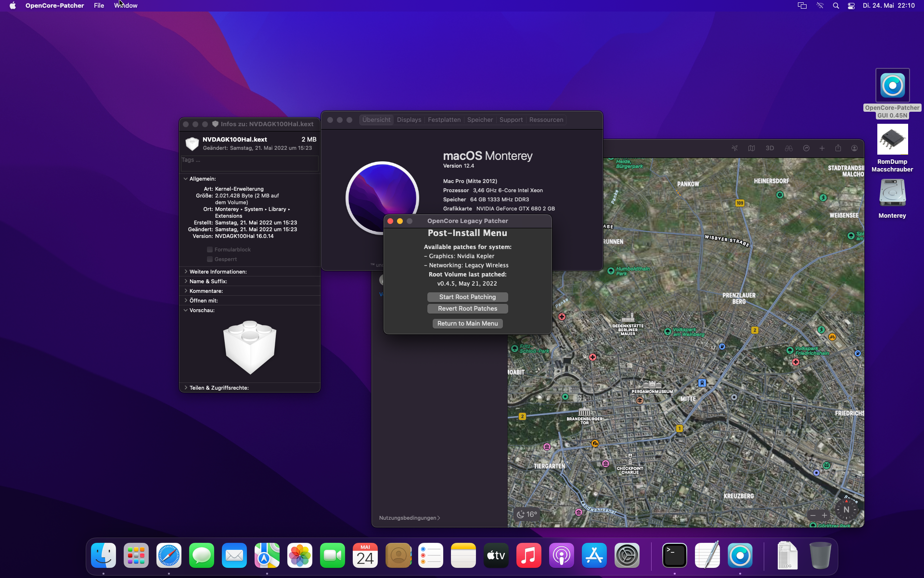Switch to the Displays tab
This screenshot has height=578, width=924.
[409, 120]
